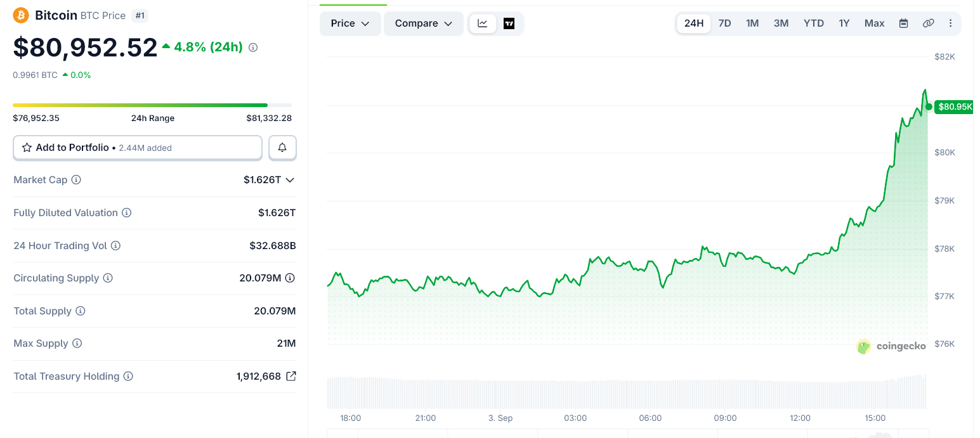The width and height of the screenshot is (980, 438).
Task: Click the $80,952.52 price text
Action: pos(85,48)
